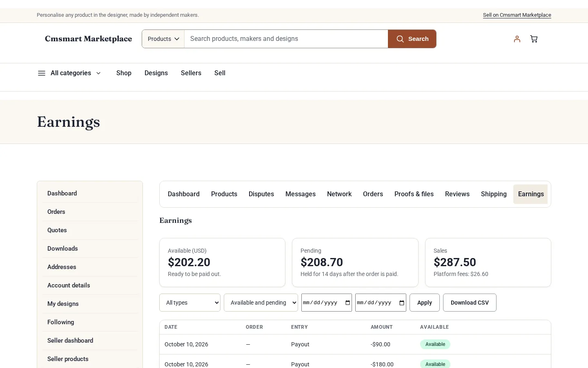Select the Earnings tab
Viewport: 588px width, 368px height.
531,194
